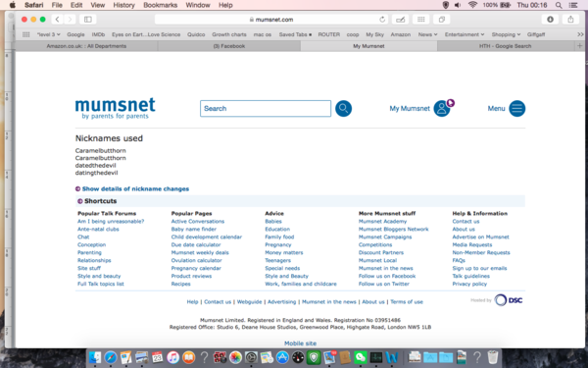Image resolution: width=588 pixels, height=368 pixels.
Task: Open WhatsApp from the Dock
Action: [361, 357]
